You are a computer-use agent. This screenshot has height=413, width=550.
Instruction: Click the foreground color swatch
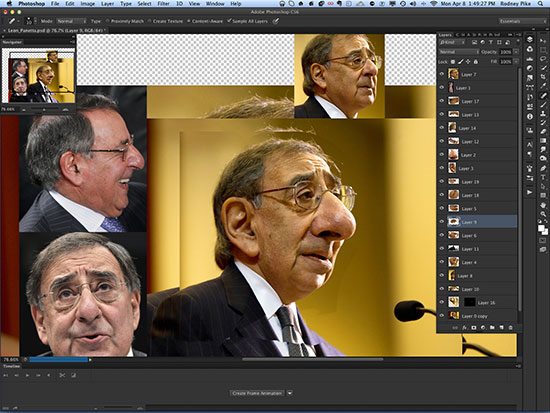541,228
